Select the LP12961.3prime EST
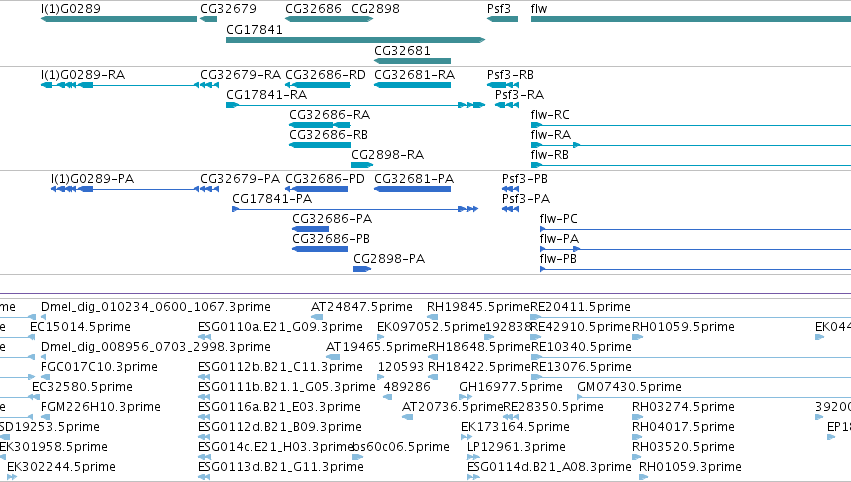The image size is (851, 482). (x=472, y=457)
